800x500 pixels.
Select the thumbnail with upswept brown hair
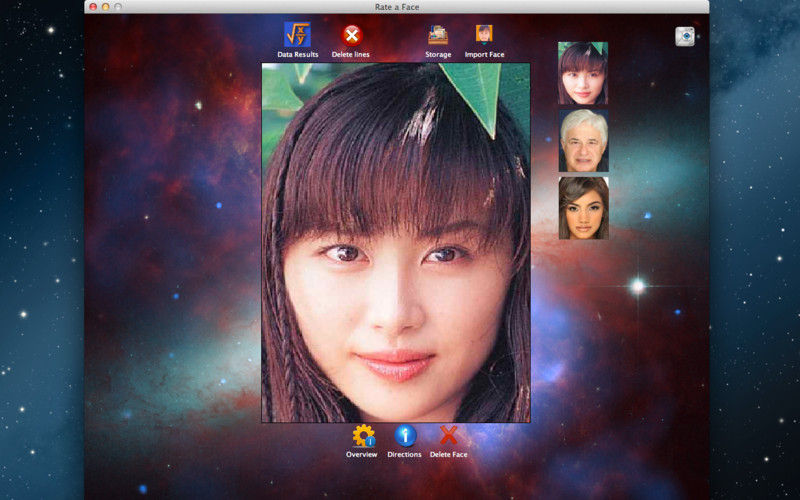click(584, 208)
